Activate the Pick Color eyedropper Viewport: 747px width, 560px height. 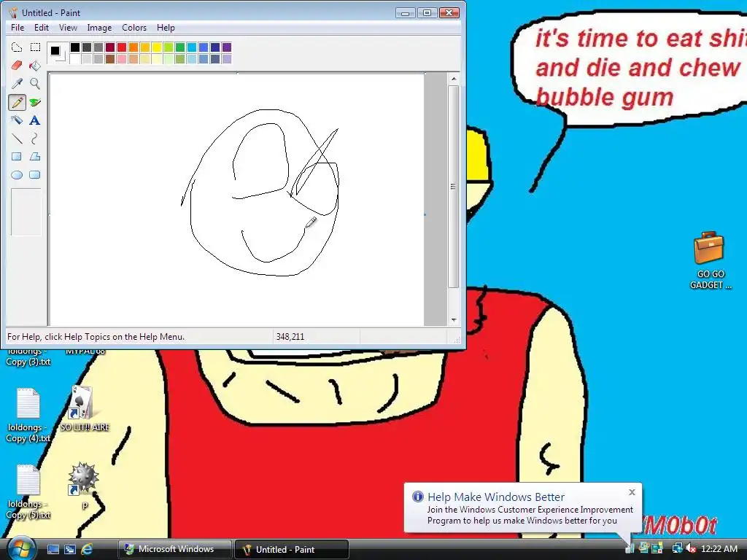[x=17, y=84]
